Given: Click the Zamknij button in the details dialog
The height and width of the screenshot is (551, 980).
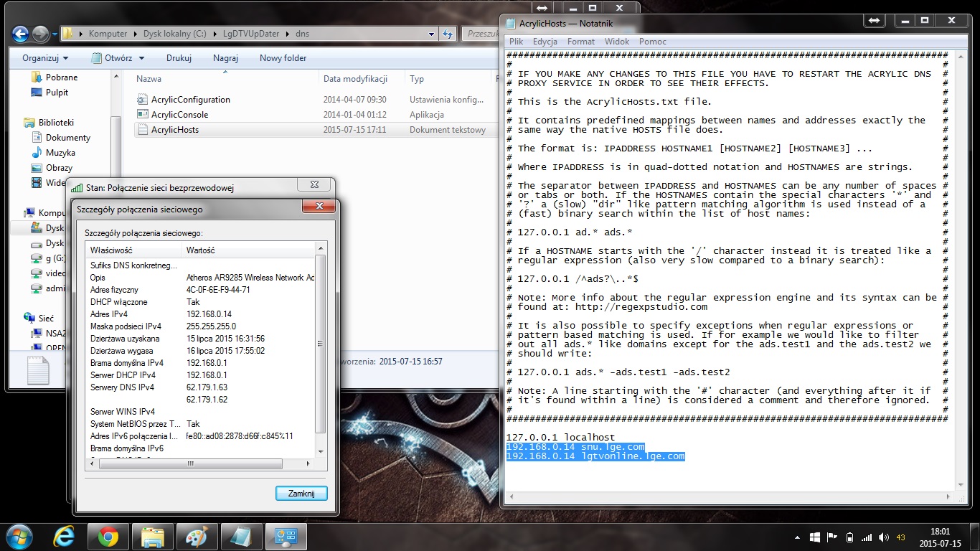Looking at the screenshot, I should pyautogui.click(x=301, y=494).
